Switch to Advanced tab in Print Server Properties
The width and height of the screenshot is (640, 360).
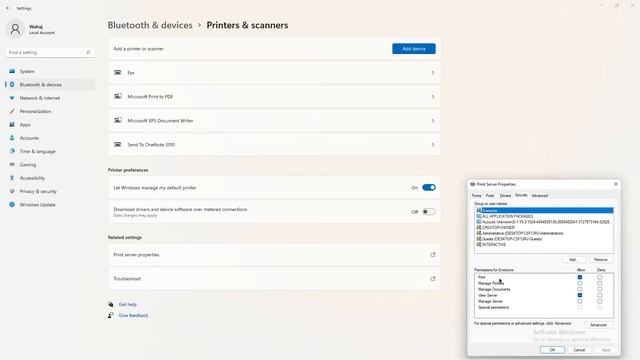[540, 196]
